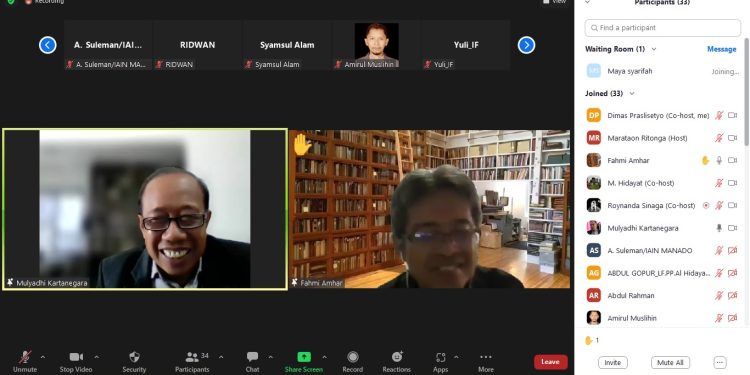Toggle mute for Dimas Praslisetyo
The height and width of the screenshot is (375, 750).
point(719,115)
